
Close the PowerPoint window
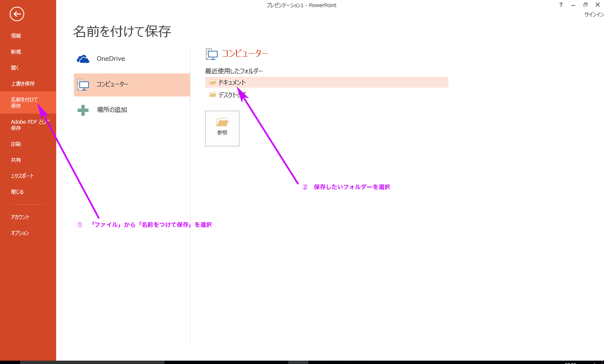pyautogui.click(x=598, y=5)
